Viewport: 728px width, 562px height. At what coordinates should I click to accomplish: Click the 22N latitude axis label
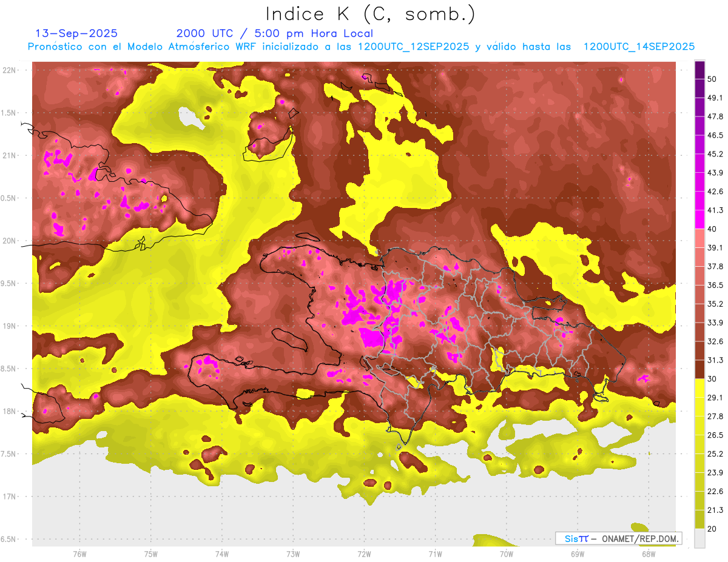10,70
